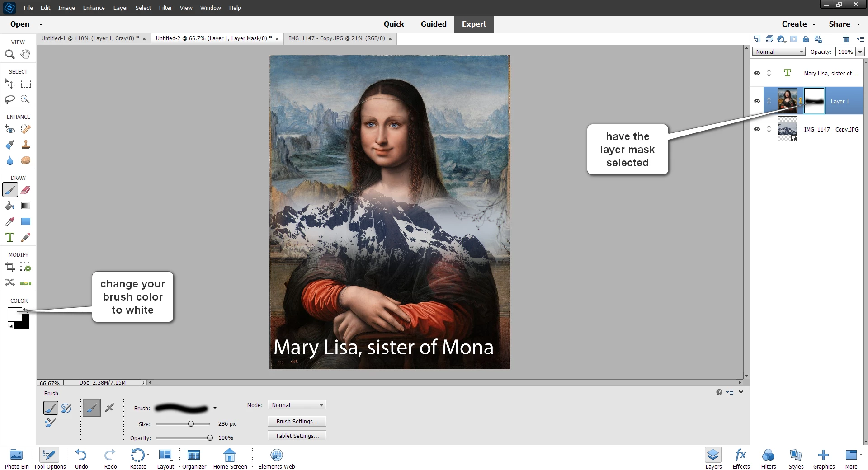Switch to Guided edit mode
The image size is (868, 470).
pyautogui.click(x=434, y=24)
